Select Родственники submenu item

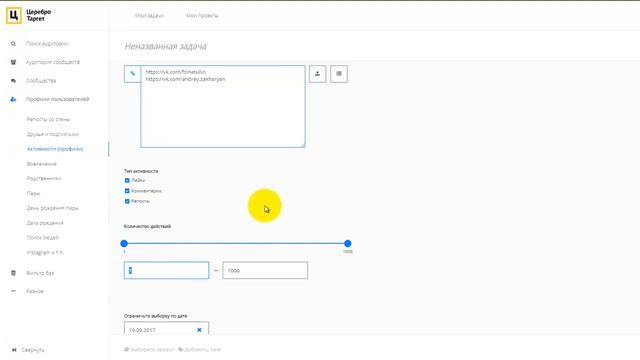point(44,178)
